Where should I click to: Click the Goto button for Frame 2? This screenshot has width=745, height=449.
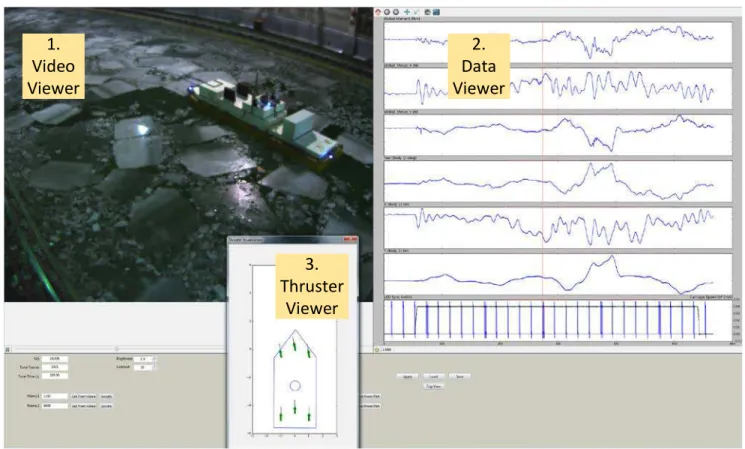pyautogui.click(x=106, y=406)
